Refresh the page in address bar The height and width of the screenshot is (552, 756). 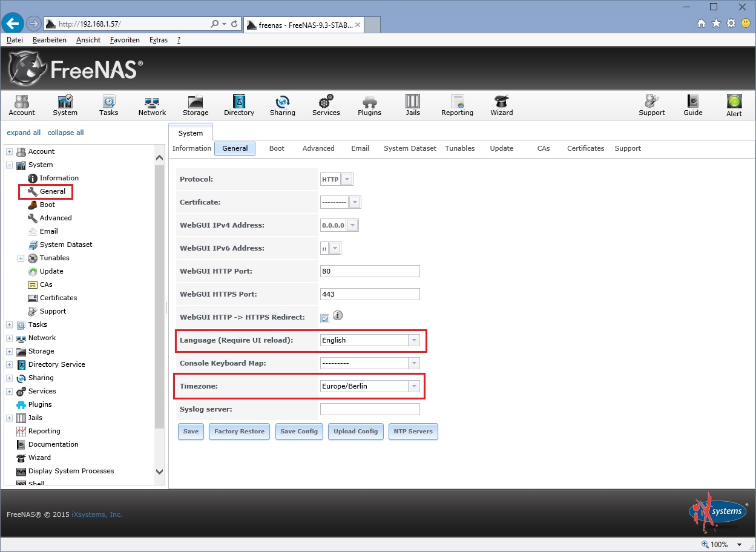(x=235, y=24)
